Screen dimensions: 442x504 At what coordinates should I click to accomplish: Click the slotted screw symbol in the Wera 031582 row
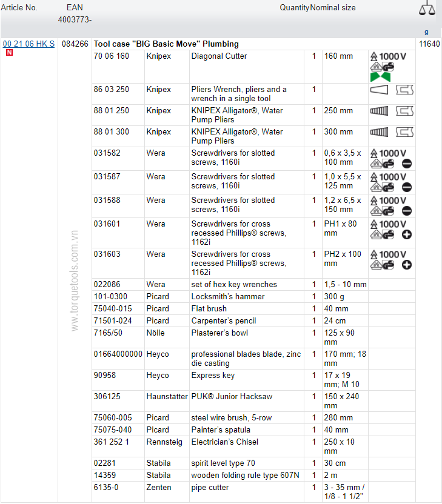(x=407, y=164)
